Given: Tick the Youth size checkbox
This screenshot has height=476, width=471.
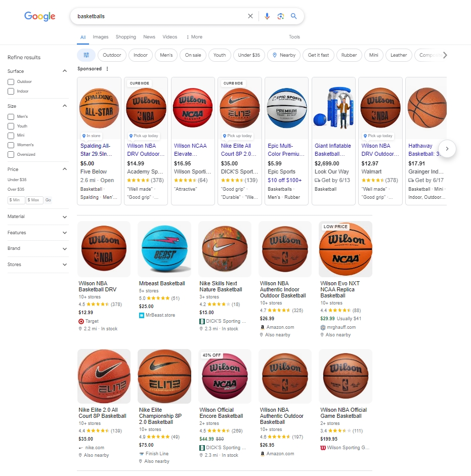Looking at the screenshot, I should click(x=11, y=126).
